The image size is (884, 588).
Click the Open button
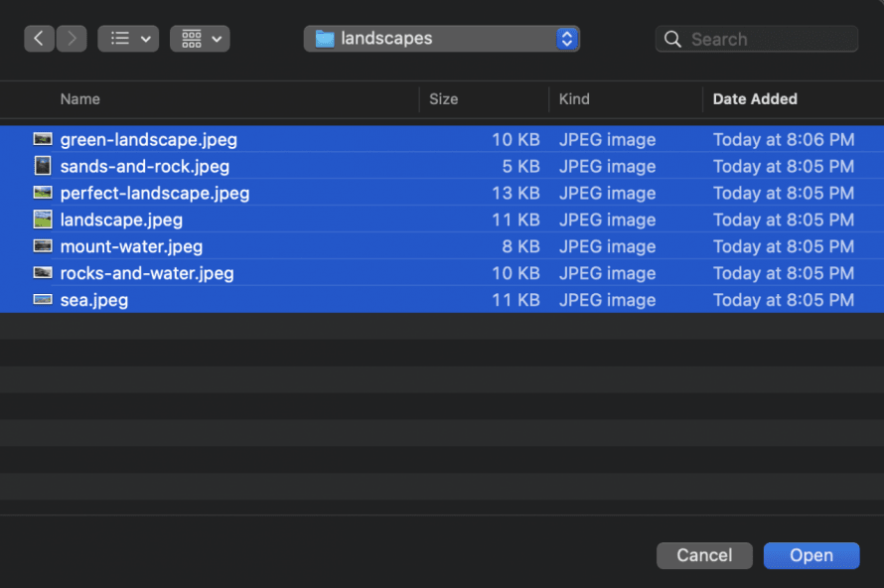[810, 555]
